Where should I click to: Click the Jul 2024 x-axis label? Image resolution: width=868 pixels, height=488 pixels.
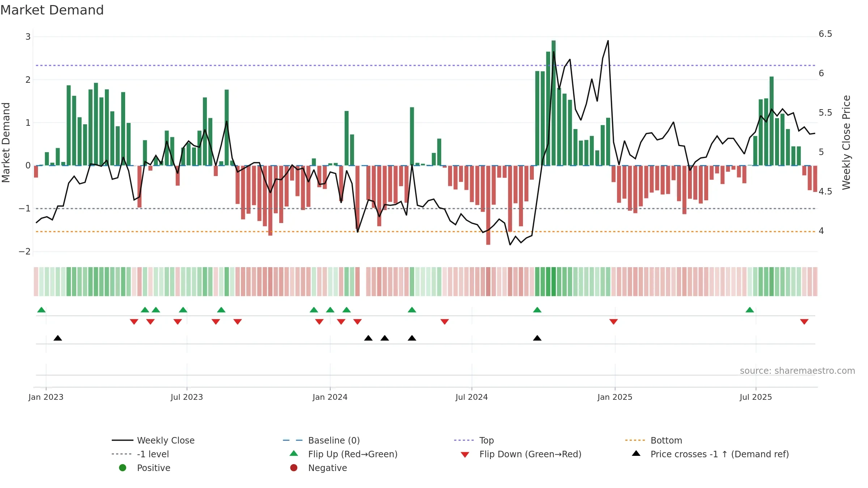(472, 397)
